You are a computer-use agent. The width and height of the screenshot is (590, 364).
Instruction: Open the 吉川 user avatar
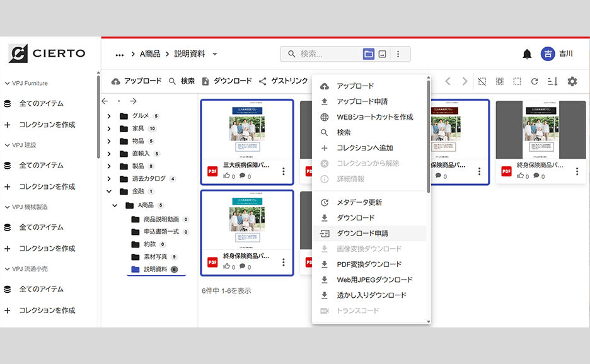(548, 54)
